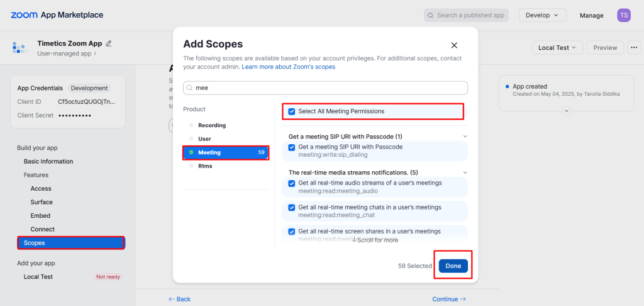Collapse the real-time media streams notifications section
The height and width of the screenshot is (306, 644).
pyautogui.click(x=465, y=173)
